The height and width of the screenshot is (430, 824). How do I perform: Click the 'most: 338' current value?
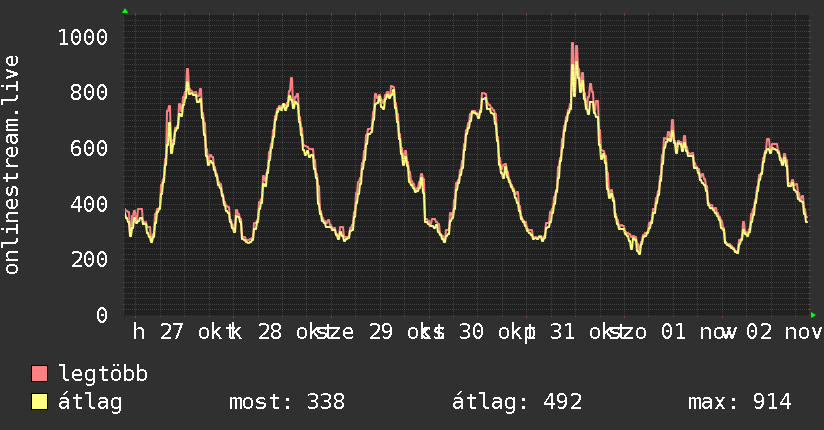click(x=287, y=402)
